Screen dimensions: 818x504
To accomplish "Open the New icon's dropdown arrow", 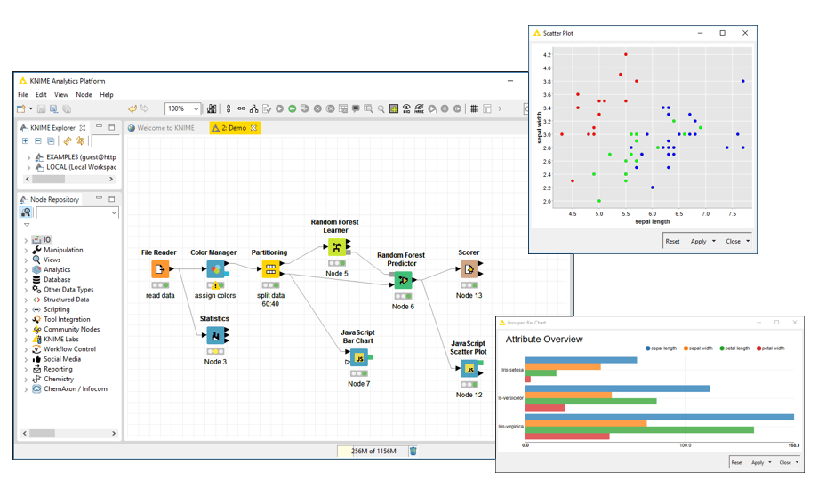I will [x=31, y=108].
